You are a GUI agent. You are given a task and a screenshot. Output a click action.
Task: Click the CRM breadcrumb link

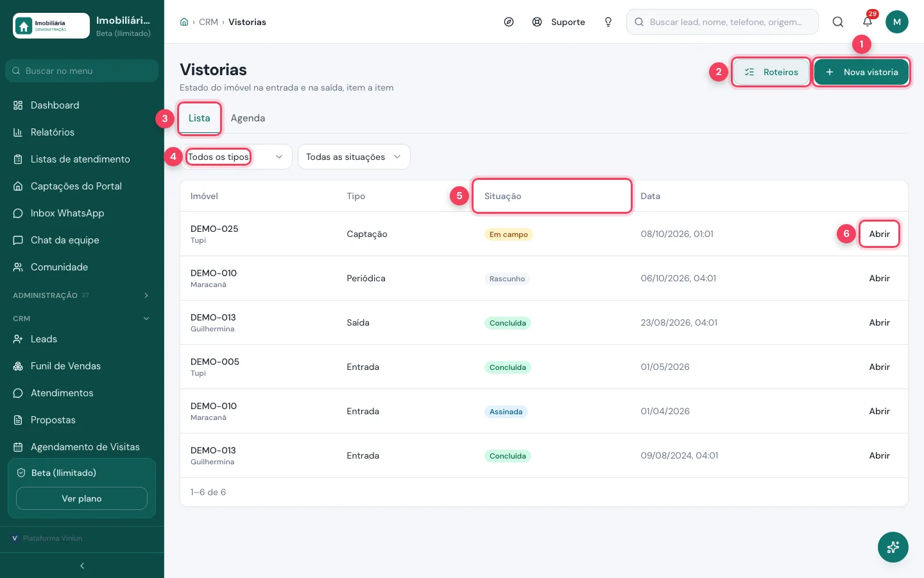coord(209,22)
